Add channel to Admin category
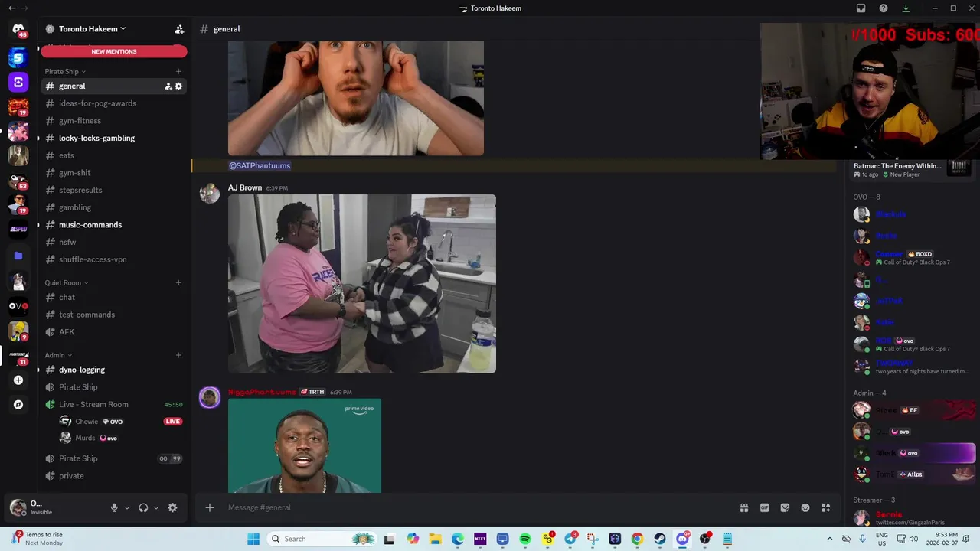The height and width of the screenshot is (551, 980). tap(178, 355)
